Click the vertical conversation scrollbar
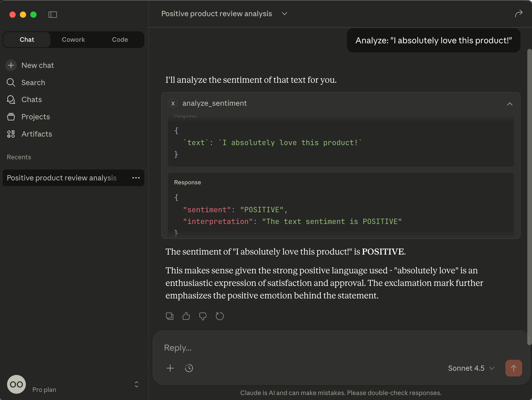 coord(529,196)
